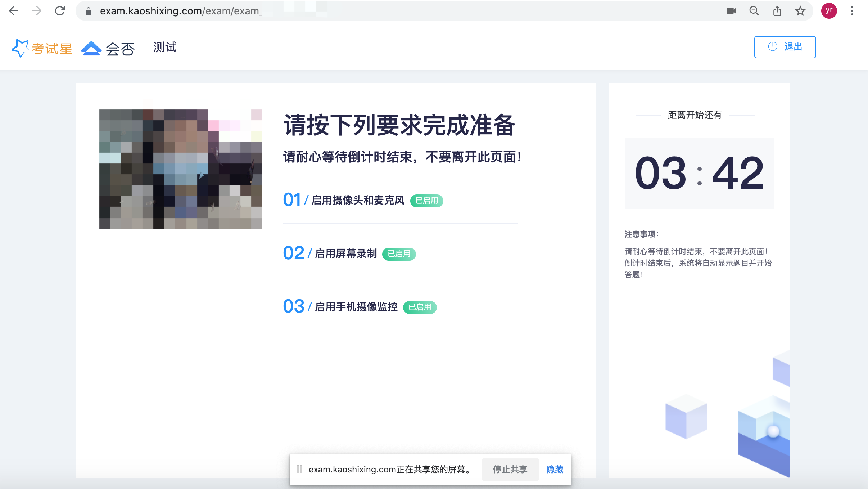Click the 隐藏 hide link
Screen dimensions: 868x489
[555, 469]
